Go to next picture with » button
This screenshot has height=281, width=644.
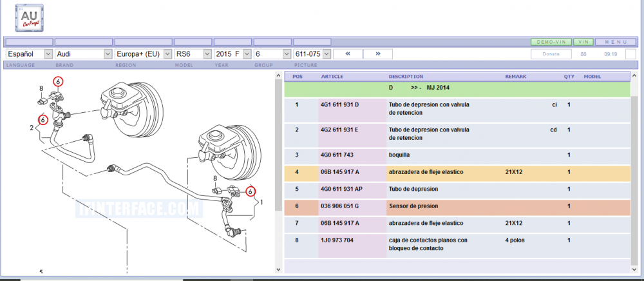coord(378,54)
